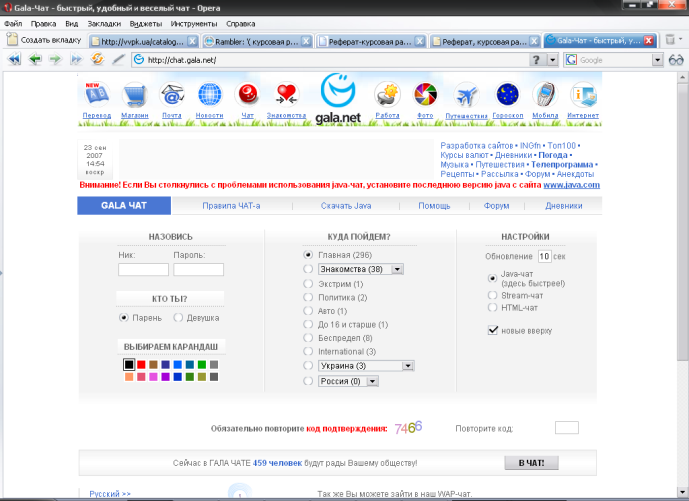This screenshot has height=501, width=689.
Task: Click the Пароль input field
Action: 198,269
